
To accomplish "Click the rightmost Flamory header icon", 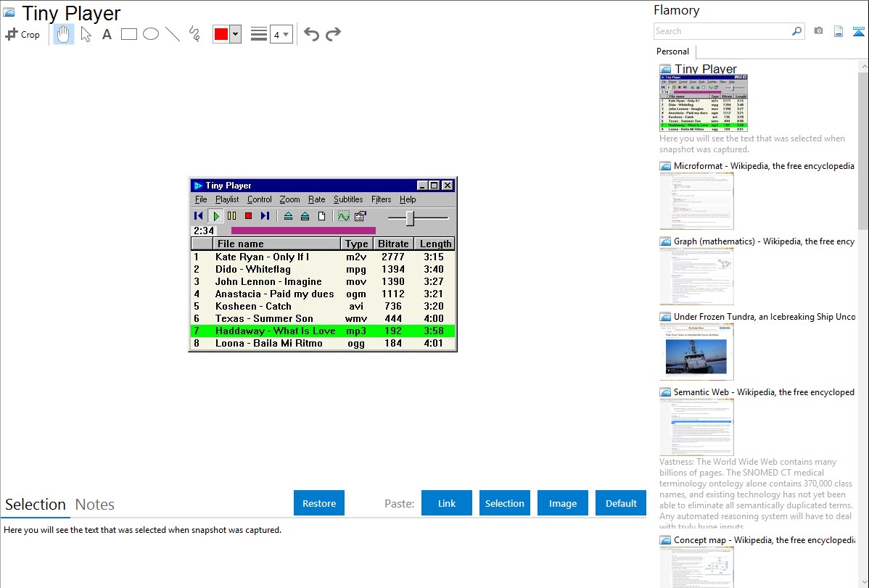I will (x=858, y=32).
